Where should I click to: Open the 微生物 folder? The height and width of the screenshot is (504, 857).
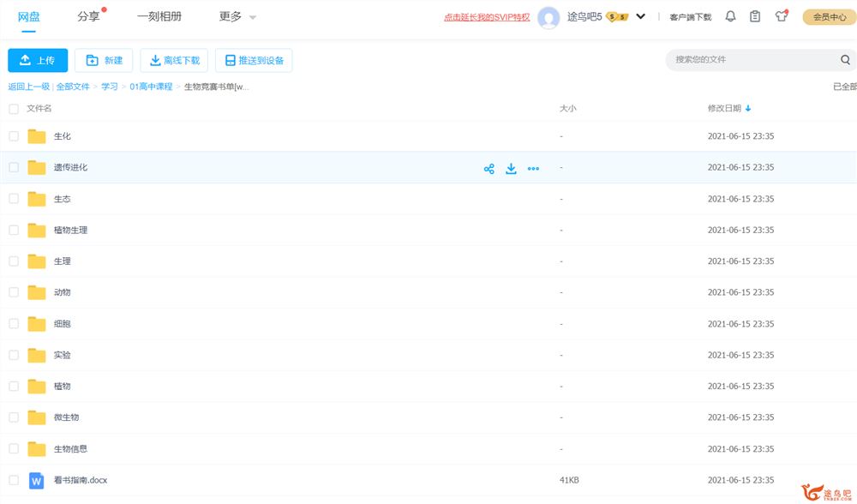(66, 417)
